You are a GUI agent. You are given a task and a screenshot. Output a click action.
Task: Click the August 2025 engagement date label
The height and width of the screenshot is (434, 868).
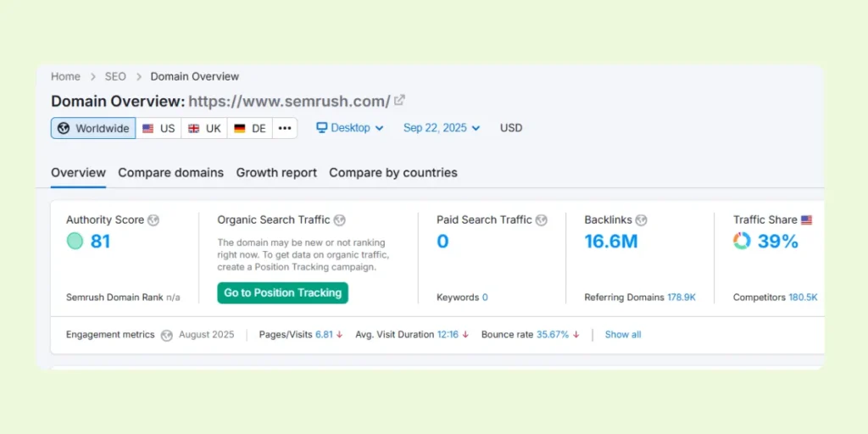207,335
